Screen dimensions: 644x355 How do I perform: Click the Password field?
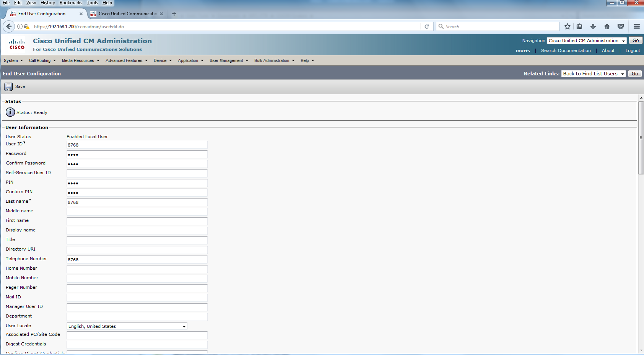[137, 155]
